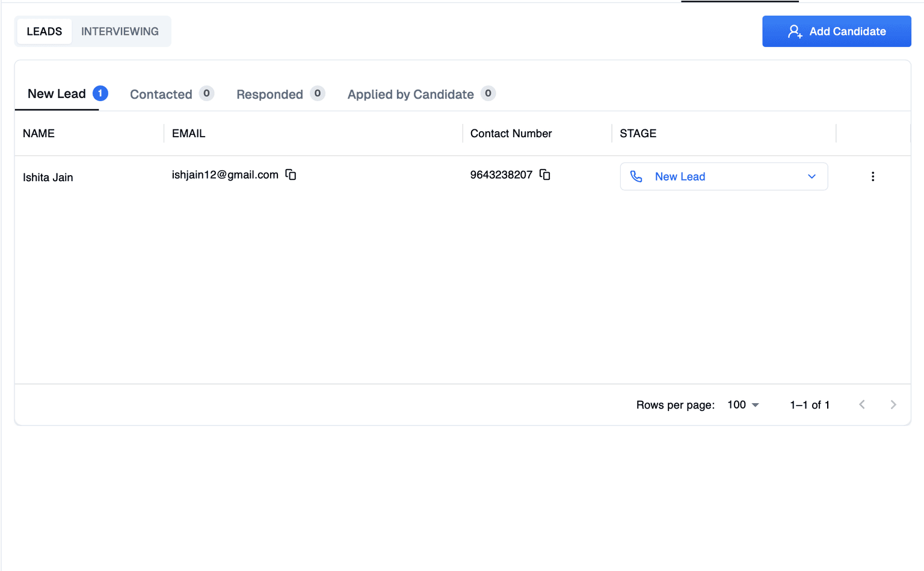This screenshot has width=924, height=571.
Task: Open the Contacted tab
Action: pos(171,94)
